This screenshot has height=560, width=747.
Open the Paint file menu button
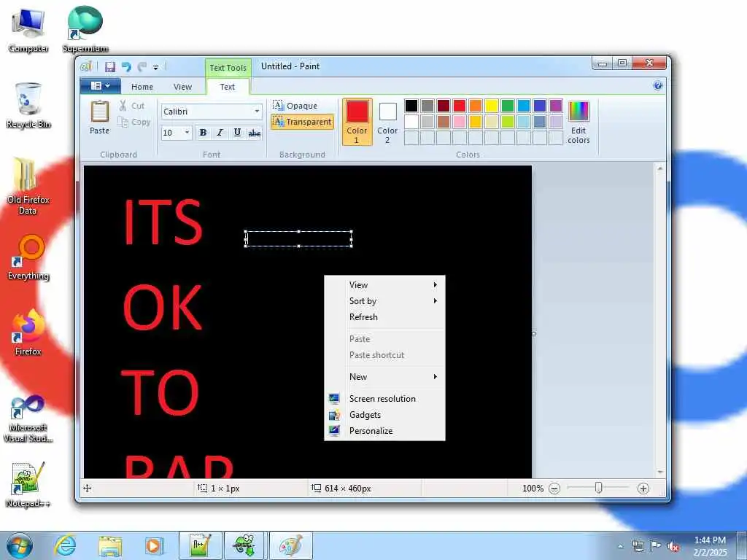click(x=100, y=86)
